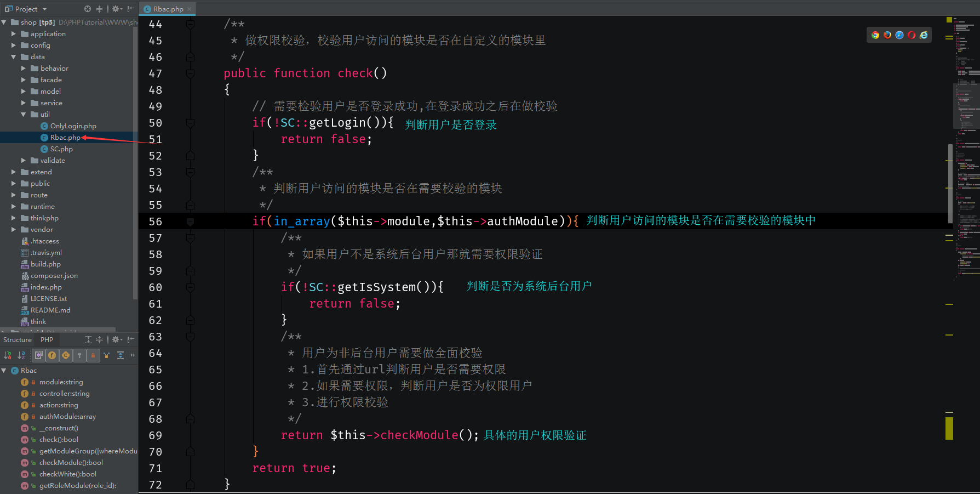Switch to the PHP tab in Structure panel
Screen dimensions: 980x494
(x=47, y=339)
